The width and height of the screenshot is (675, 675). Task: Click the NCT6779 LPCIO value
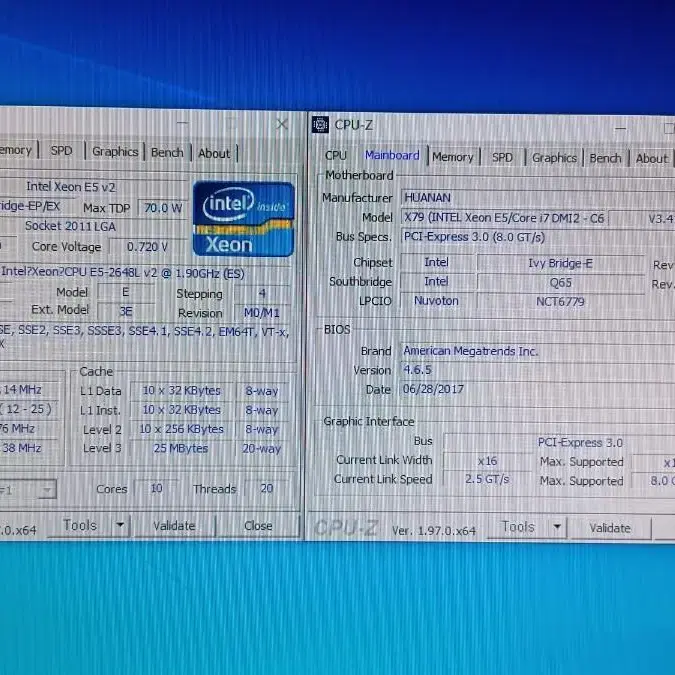(560, 301)
